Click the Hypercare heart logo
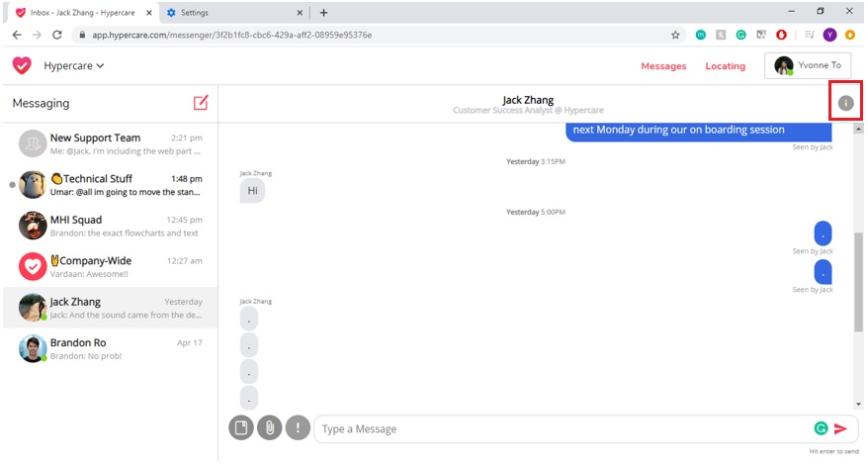This screenshot has height=464, width=868. 22,65
